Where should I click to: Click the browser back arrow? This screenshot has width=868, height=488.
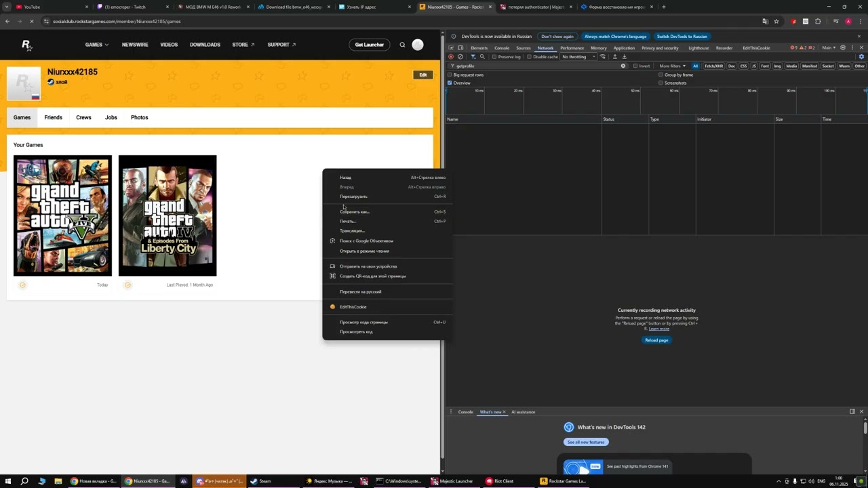7,21
